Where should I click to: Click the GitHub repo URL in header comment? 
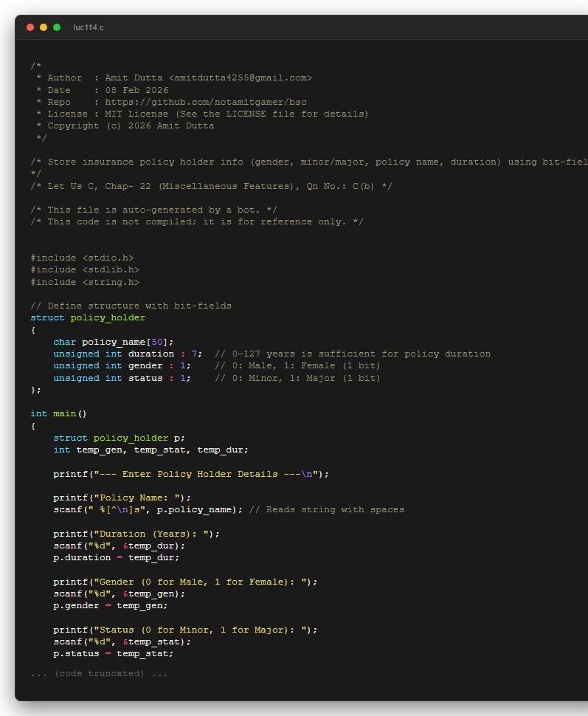click(x=206, y=102)
